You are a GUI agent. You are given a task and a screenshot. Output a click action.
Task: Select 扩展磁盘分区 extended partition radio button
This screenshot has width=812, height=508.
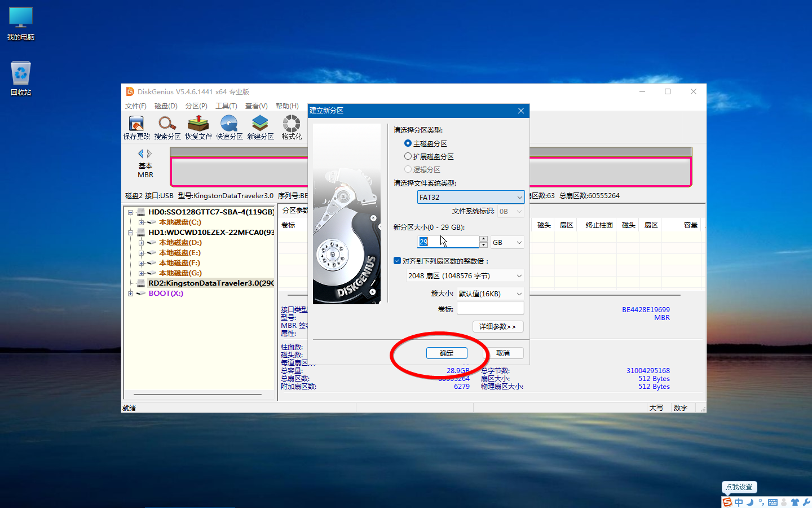point(408,156)
